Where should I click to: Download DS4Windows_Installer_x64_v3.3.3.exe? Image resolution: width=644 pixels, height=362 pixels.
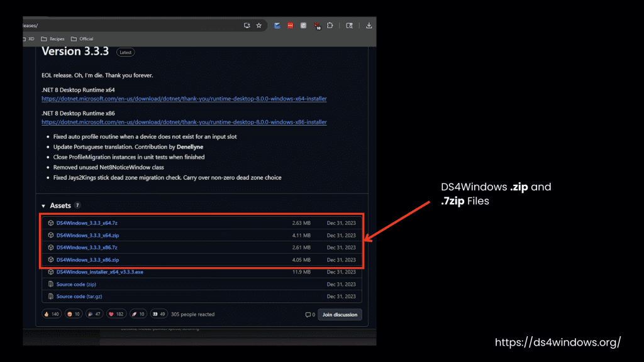click(100, 272)
